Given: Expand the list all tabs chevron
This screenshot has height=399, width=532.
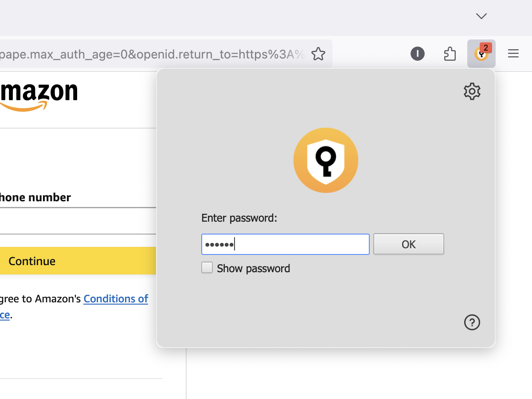Looking at the screenshot, I should [481, 16].
